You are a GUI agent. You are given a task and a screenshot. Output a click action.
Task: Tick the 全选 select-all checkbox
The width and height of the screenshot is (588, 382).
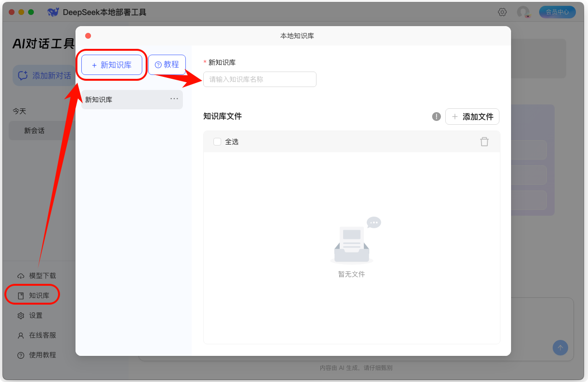tap(217, 142)
